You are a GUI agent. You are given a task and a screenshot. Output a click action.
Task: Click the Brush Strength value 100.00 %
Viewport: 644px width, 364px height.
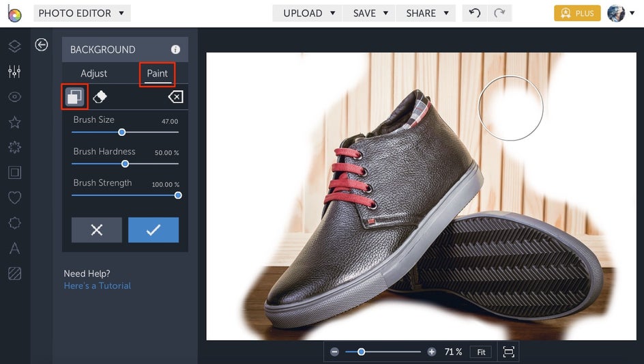166,184
